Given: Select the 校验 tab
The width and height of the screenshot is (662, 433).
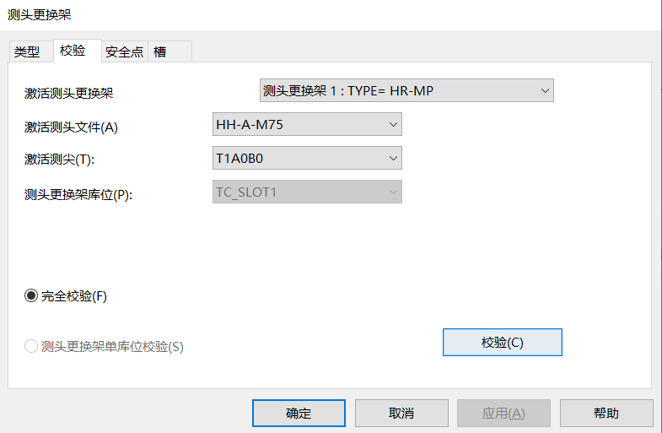Looking at the screenshot, I should tap(73, 51).
